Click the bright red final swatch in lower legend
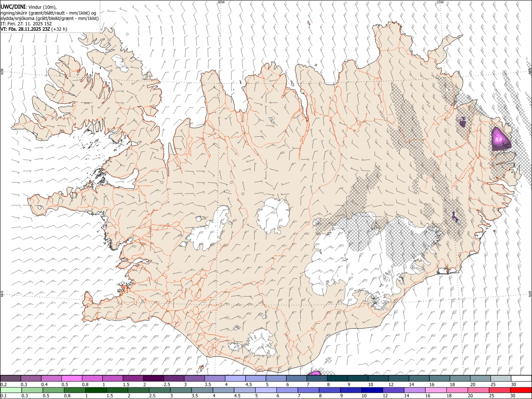The image size is (532, 399). (x=521, y=390)
